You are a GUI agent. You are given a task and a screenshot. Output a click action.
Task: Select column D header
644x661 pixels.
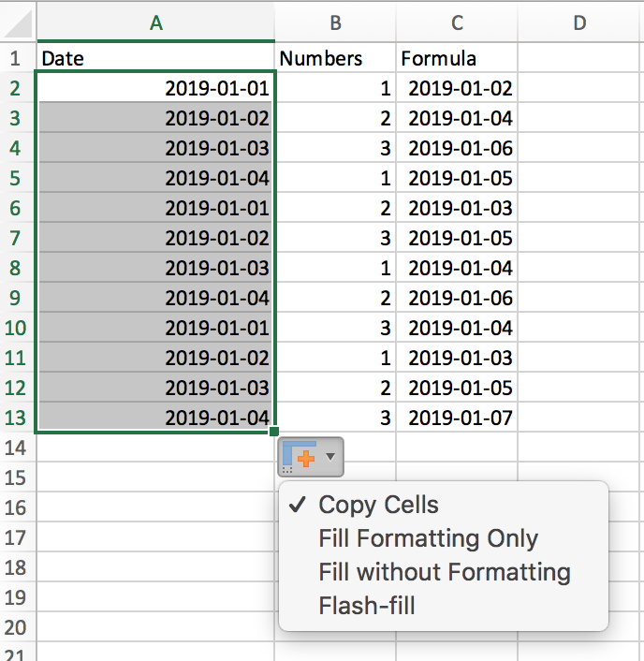pyautogui.click(x=579, y=23)
